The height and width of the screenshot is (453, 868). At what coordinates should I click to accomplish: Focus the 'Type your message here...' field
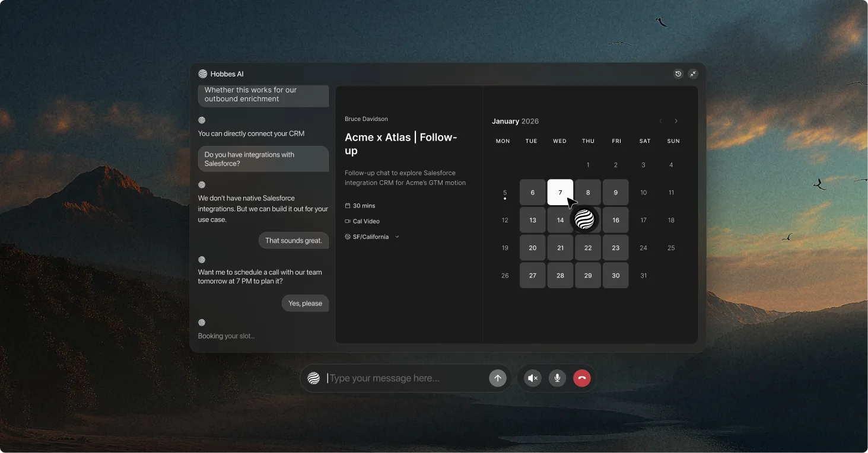pos(406,378)
